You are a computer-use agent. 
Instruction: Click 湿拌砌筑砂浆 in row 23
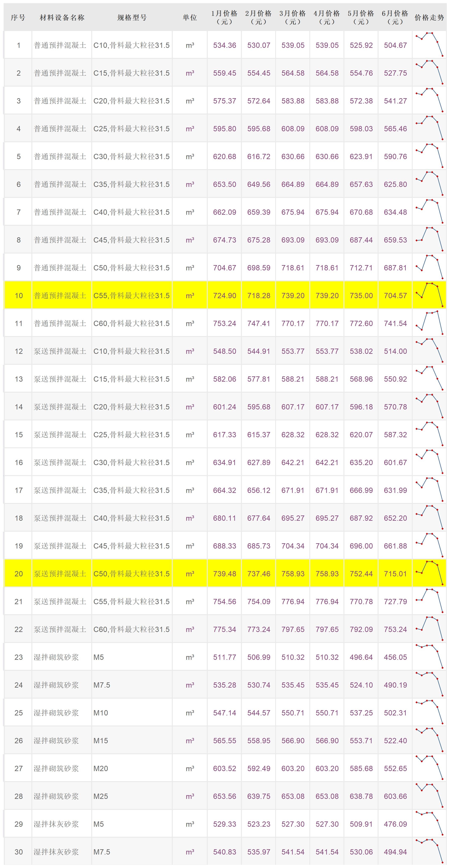[x=56, y=657]
